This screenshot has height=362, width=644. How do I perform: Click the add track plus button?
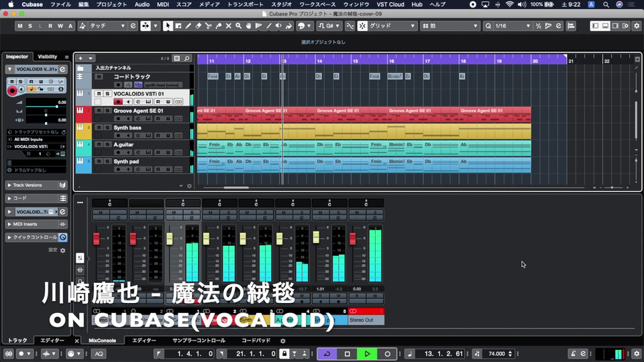coord(80,58)
